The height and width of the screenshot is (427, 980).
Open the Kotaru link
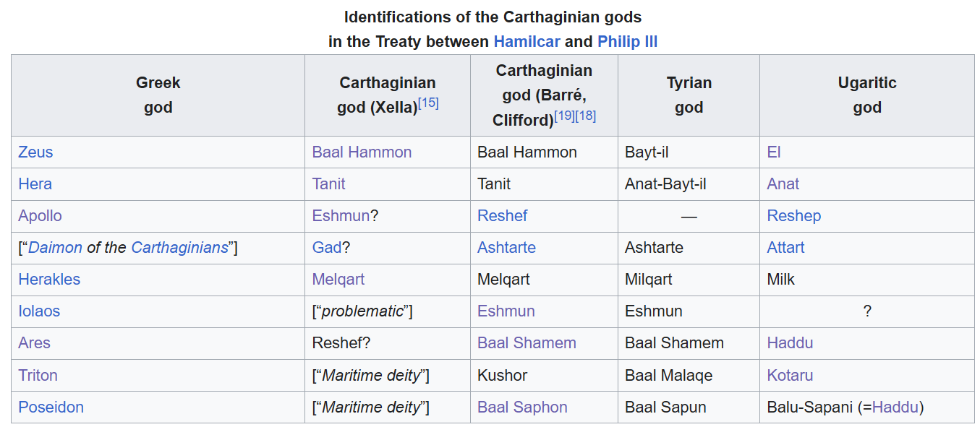coord(790,376)
